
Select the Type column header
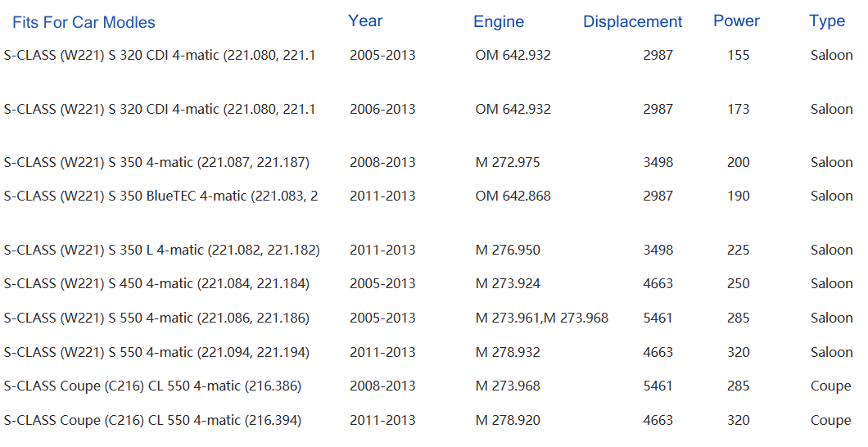point(826,21)
